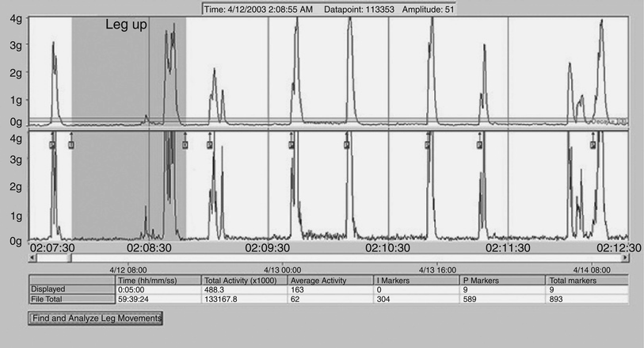This screenshot has height=348, width=644.
Task: Select the P marker just after the 02:10:30 gridline
Action: click(x=428, y=144)
